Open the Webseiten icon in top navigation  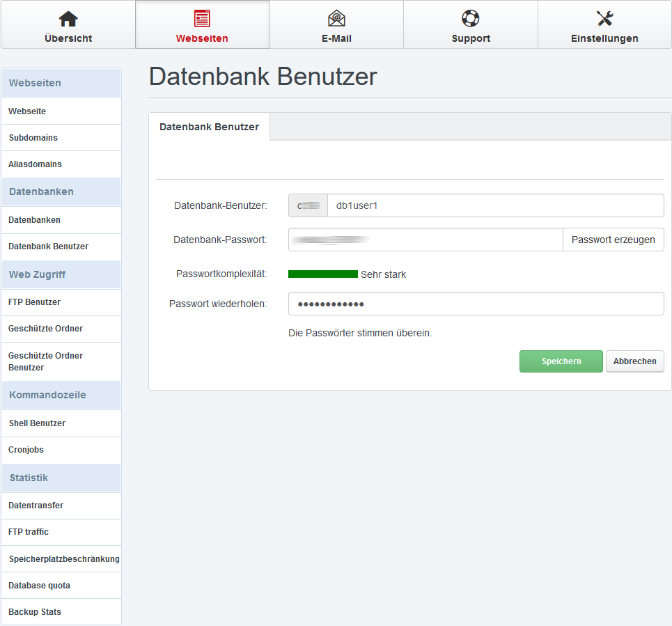[202, 19]
